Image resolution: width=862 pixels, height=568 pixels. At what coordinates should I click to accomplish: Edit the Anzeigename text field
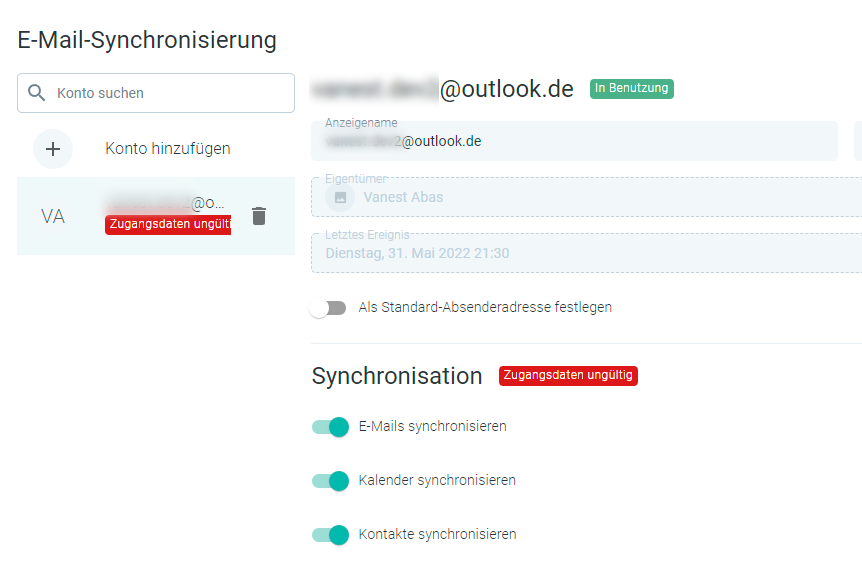[x=574, y=141]
